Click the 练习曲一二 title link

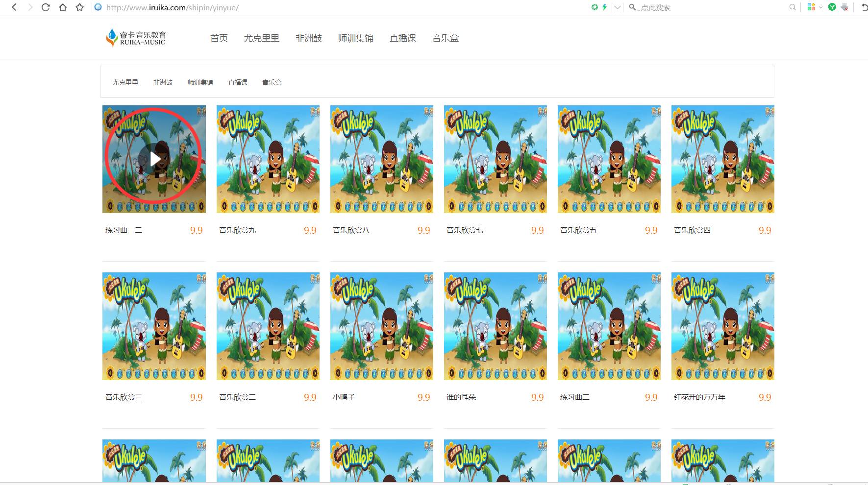(124, 230)
